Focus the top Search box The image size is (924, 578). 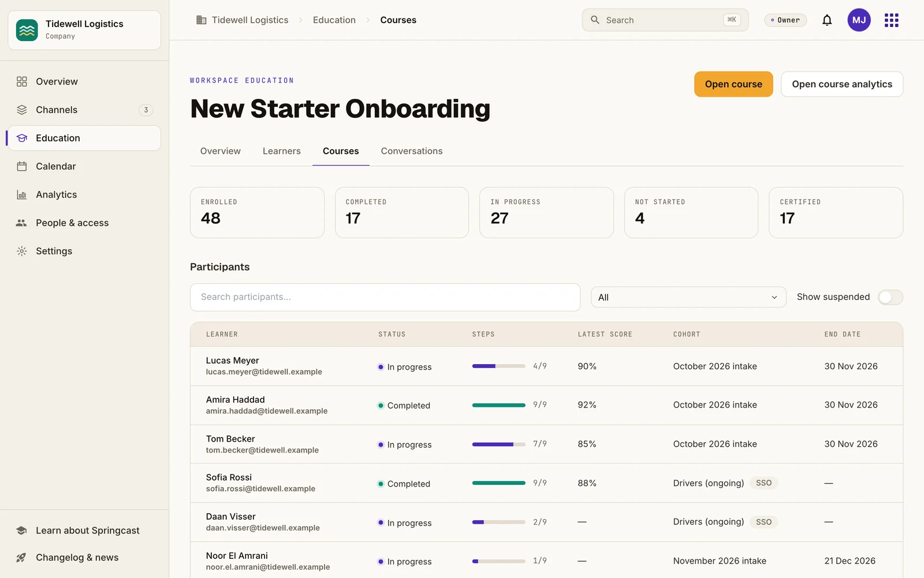(665, 20)
